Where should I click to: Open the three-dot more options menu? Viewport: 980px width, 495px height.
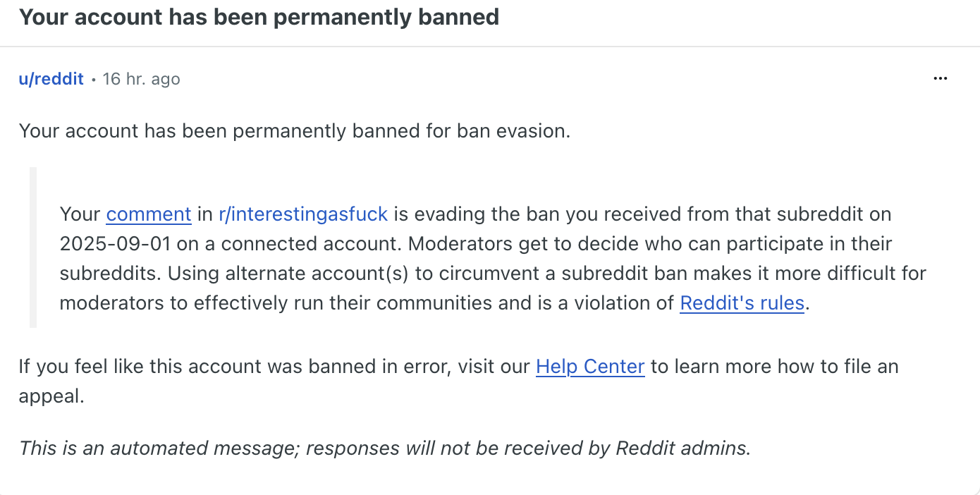pyautogui.click(x=940, y=79)
